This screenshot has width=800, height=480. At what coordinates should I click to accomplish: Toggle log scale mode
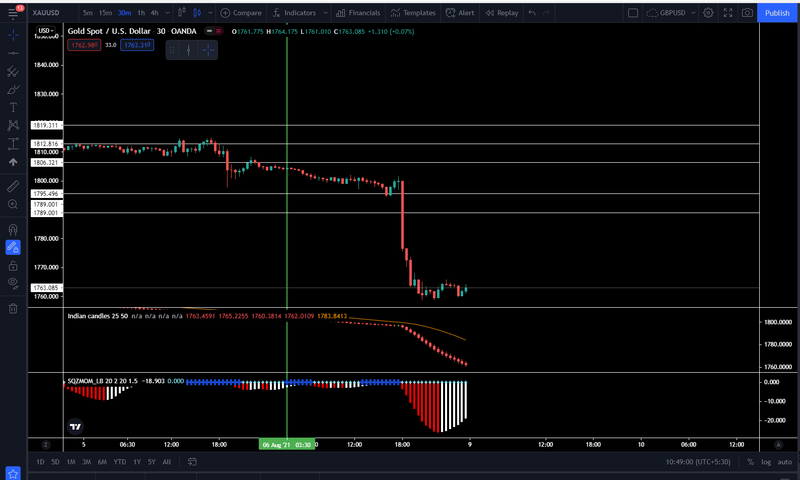[x=766, y=462]
